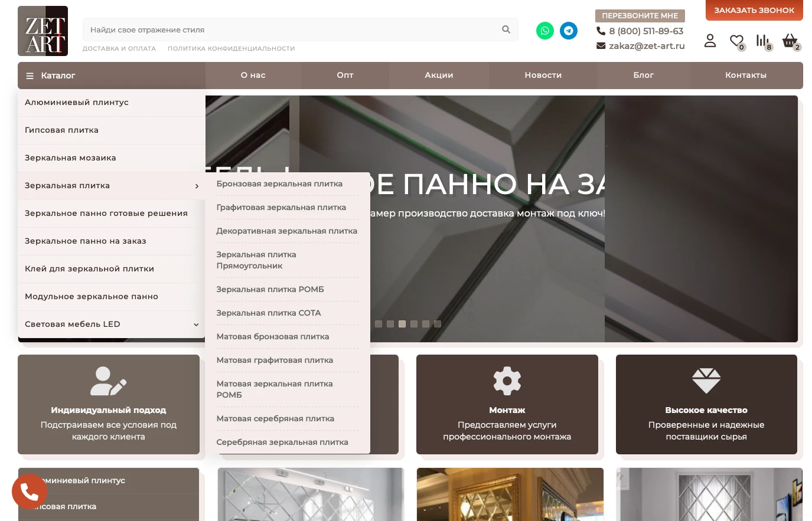The height and width of the screenshot is (521, 812).
Task: Open the shopping cart basket icon
Action: (x=790, y=41)
